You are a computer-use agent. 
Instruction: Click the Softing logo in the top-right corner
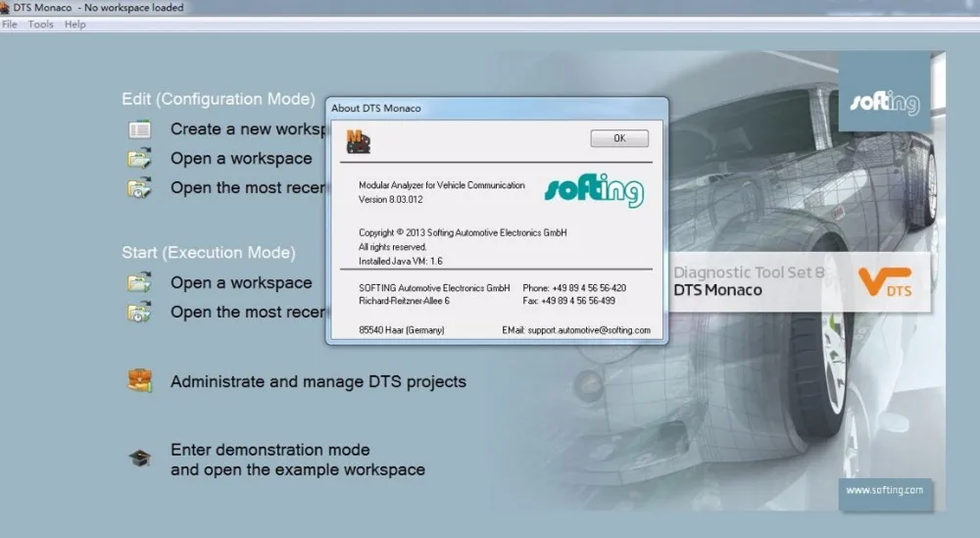click(x=884, y=92)
